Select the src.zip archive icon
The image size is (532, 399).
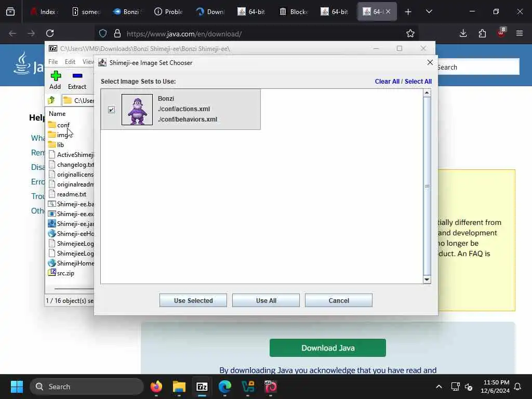point(52,273)
